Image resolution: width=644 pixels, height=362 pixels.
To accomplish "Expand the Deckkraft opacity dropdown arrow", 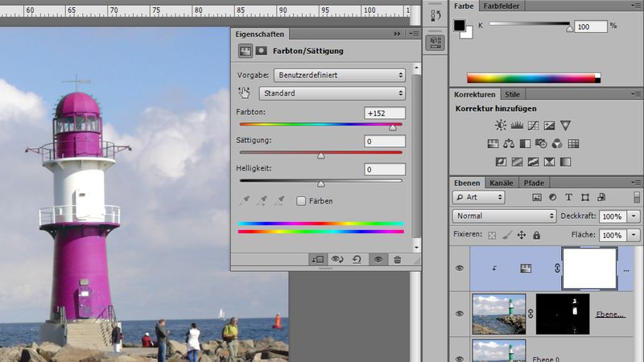I will pyautogui.click(x=634, y=216).
